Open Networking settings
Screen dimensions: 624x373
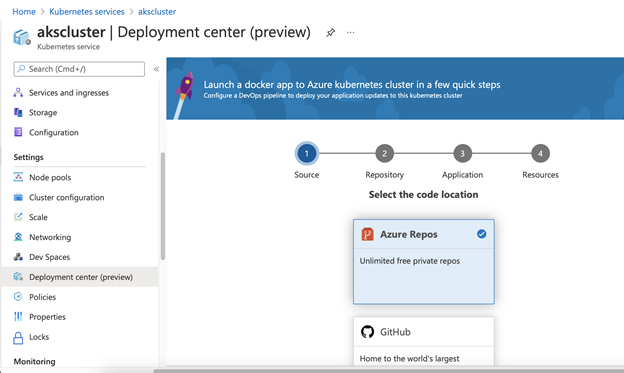[80, 237]
